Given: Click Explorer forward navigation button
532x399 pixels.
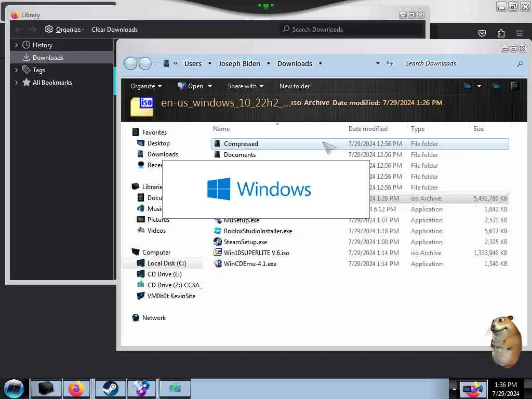Looking at the screenshot, I should 145,63.
